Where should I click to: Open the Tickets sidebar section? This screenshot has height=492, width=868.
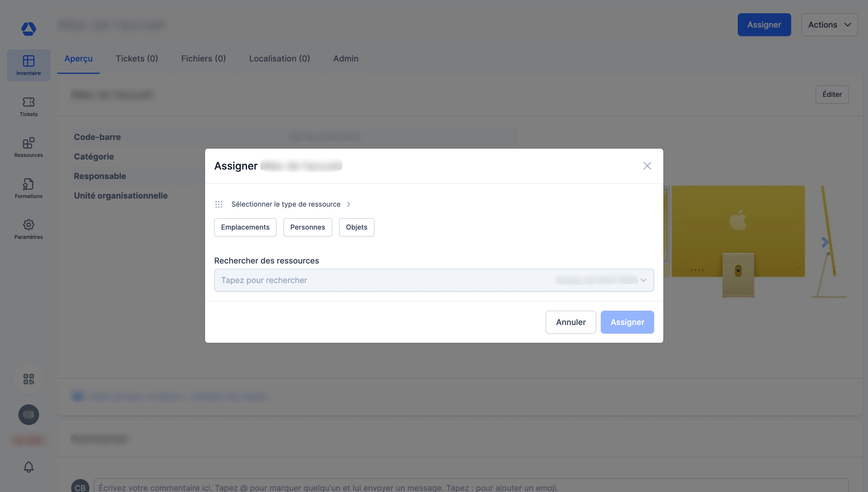pyautogui.click(x=28, y=106)
